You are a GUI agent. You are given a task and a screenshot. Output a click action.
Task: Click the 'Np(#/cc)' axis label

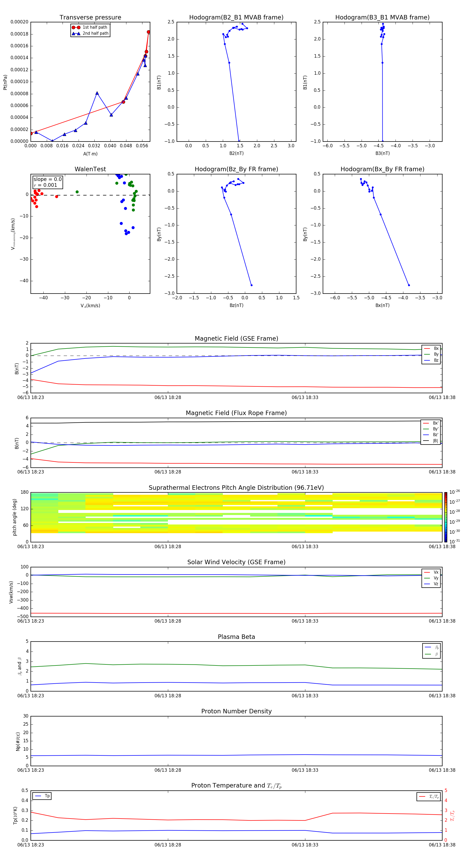tap(18, 741)
